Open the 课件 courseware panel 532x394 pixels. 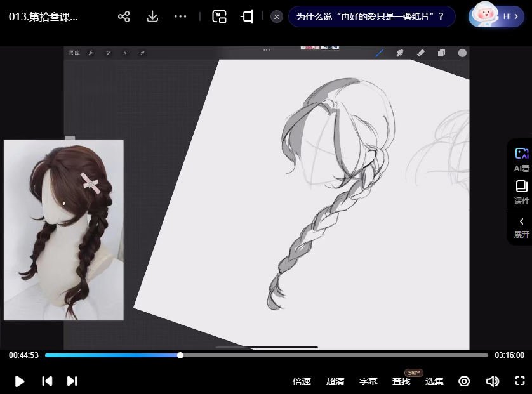521,192
